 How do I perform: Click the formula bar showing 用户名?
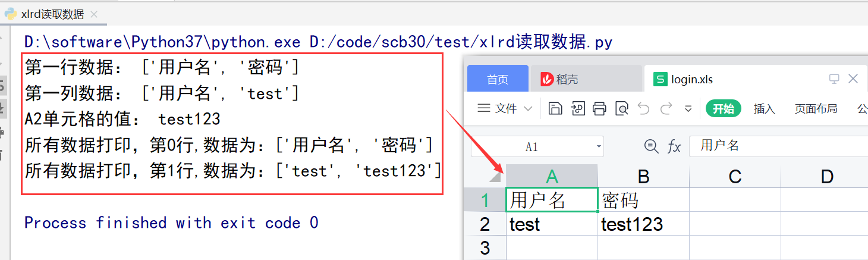tap(778, 146)
